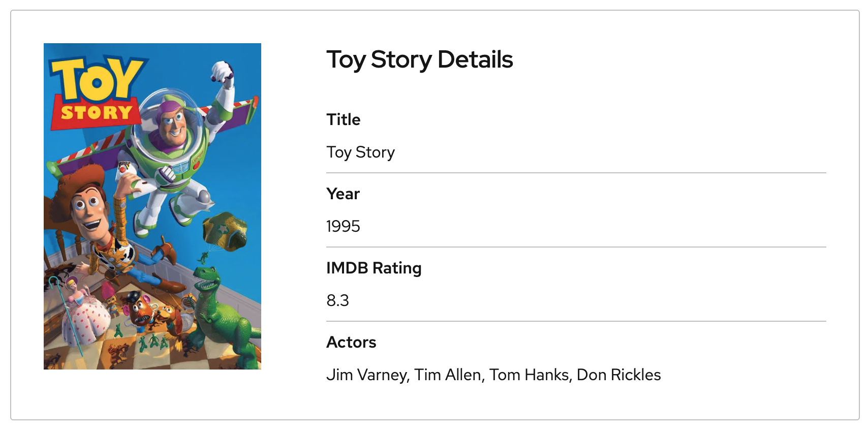Screen dimensions: 868x430
Task: Click Mr. Potato Head on the poster
Action: [138, 310]
